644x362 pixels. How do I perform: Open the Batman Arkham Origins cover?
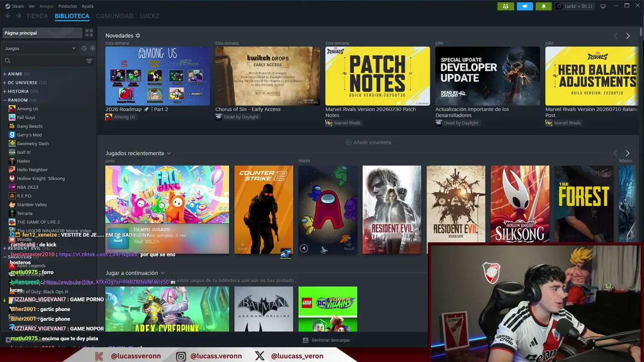264,309
